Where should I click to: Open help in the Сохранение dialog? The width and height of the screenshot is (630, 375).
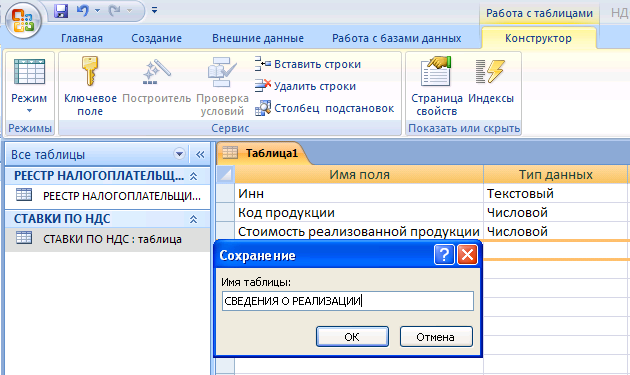tap(444, 254)
